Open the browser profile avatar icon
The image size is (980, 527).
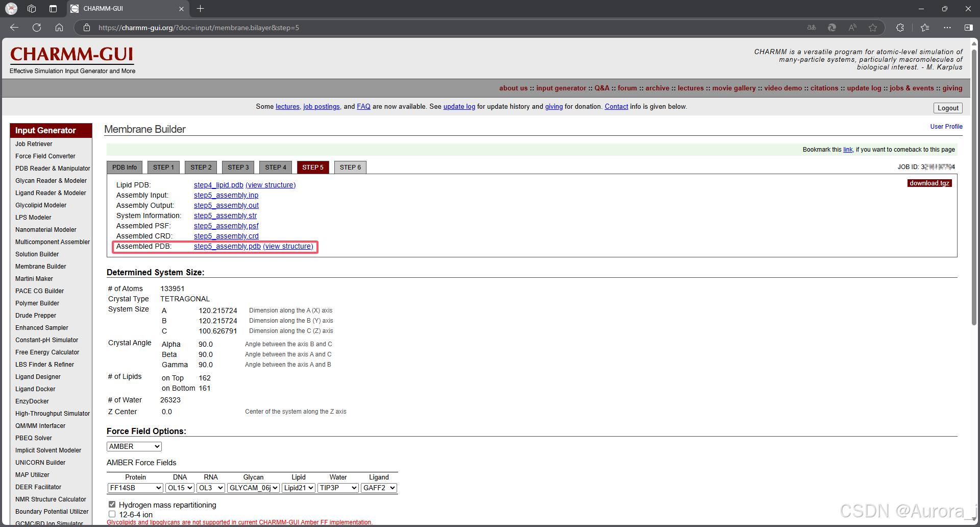(x=11, y=9)
